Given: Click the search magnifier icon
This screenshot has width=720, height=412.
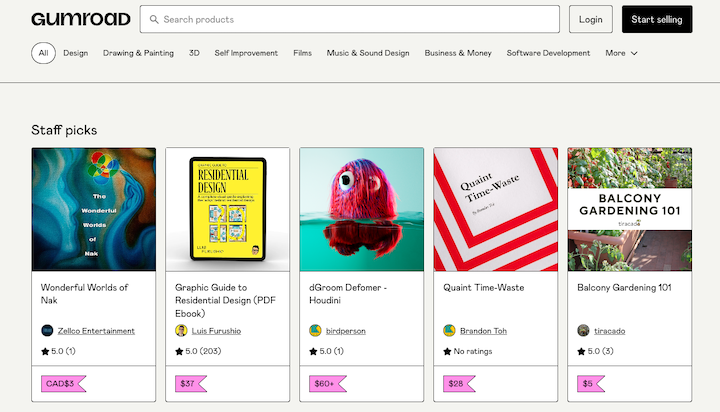Looking at the screenshot, I should pos(154,19).
